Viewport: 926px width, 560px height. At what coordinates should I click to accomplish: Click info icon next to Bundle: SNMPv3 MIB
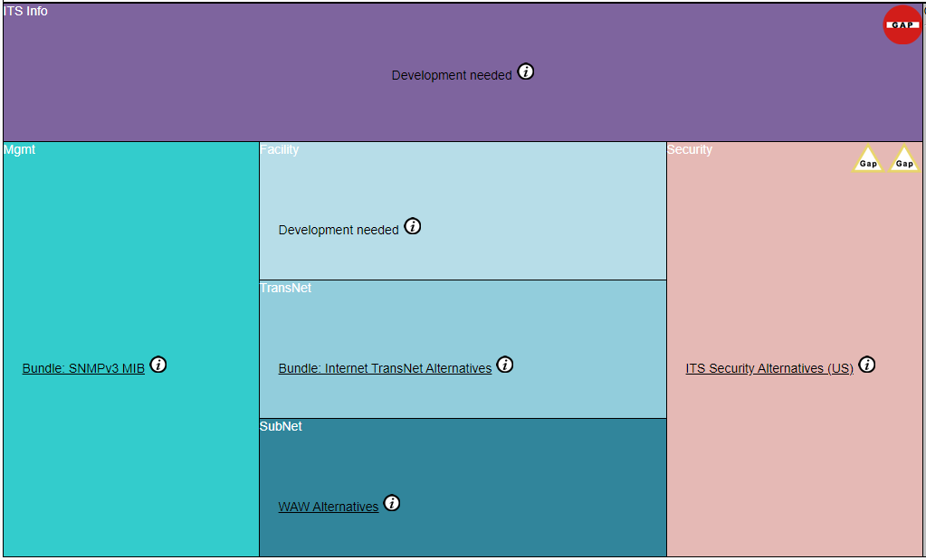tap(158, 365)
